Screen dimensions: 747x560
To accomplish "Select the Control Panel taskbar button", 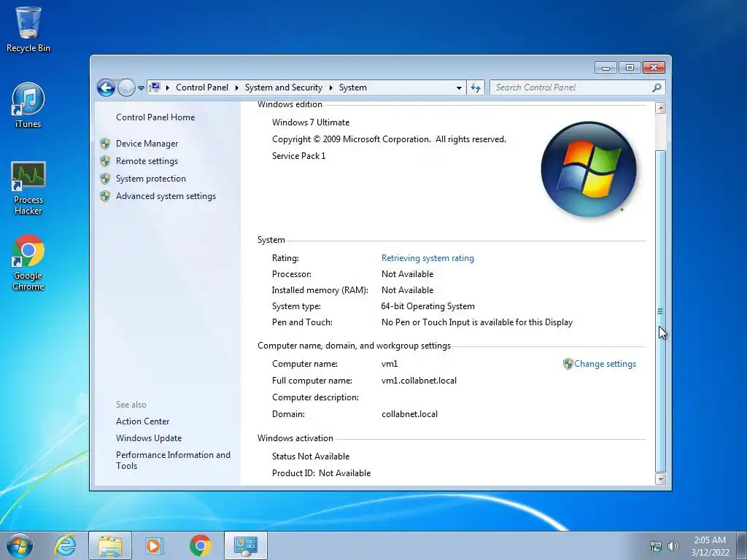I will tap(246, 545).
